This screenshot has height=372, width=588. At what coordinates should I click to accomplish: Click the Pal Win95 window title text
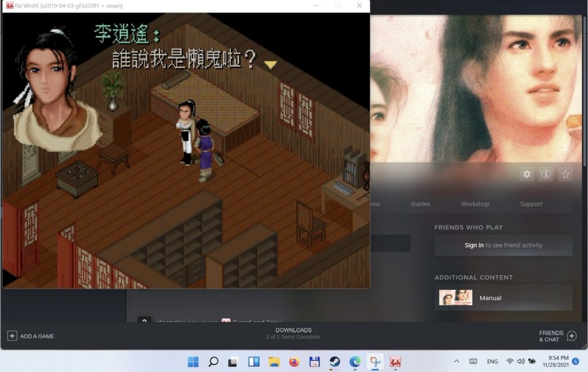69,6
